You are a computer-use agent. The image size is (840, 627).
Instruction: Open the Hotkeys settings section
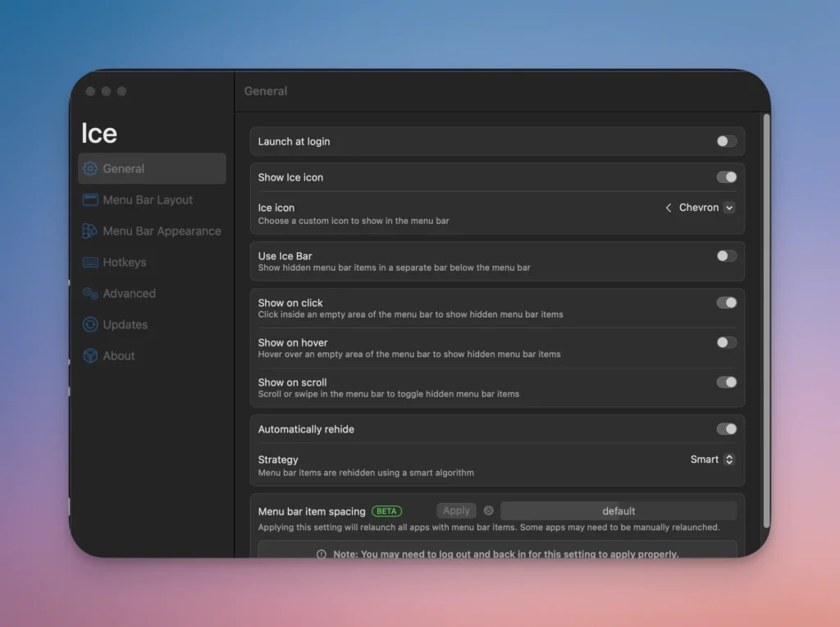coord(125,263)
